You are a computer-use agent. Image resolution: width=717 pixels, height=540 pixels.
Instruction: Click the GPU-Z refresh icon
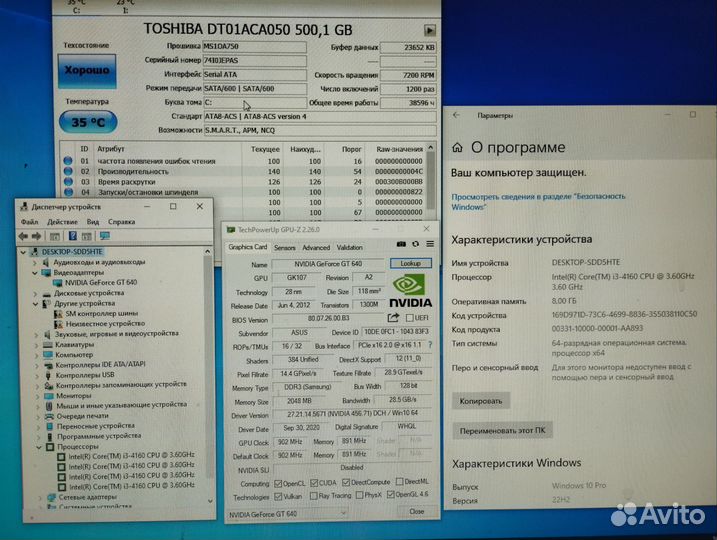click(415, 244)
